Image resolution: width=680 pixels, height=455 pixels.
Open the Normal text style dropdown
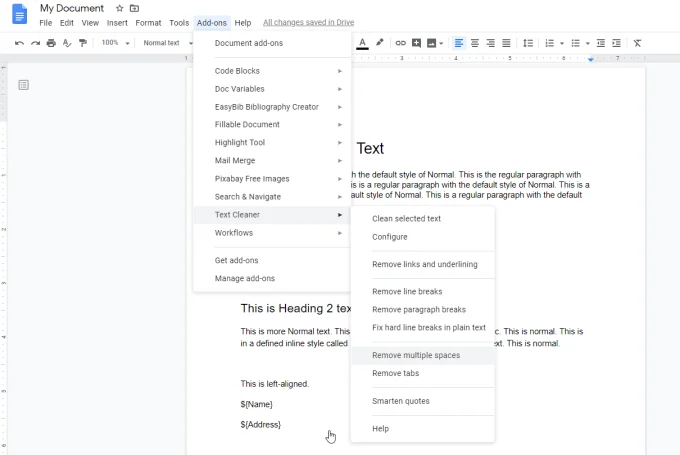165,43
